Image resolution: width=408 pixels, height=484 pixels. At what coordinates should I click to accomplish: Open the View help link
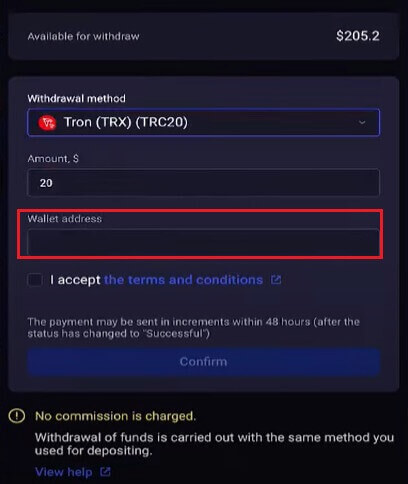click(x=64, y=472)
